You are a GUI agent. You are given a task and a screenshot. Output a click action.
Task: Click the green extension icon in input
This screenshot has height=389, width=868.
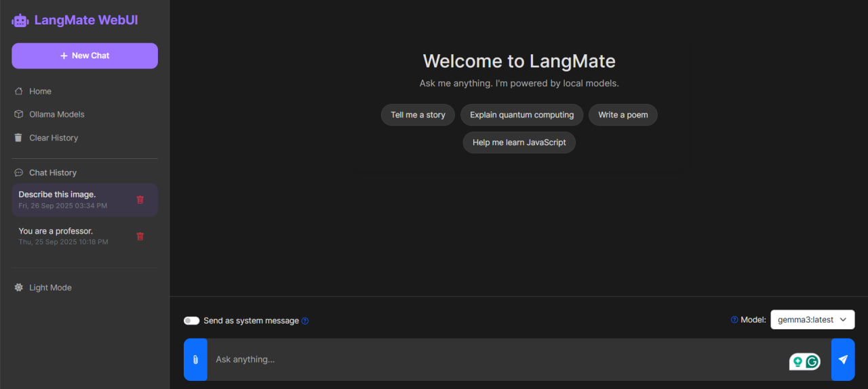point(797,362)
